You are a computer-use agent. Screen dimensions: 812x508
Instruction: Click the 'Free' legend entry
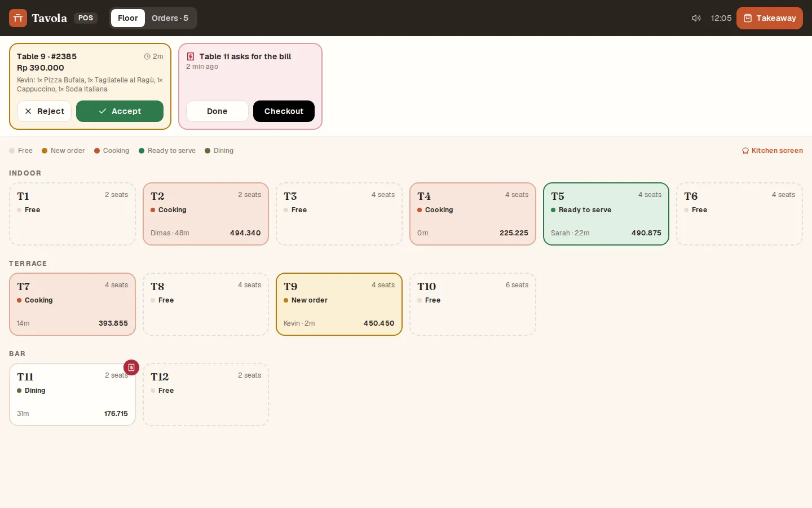click(21, 151)
